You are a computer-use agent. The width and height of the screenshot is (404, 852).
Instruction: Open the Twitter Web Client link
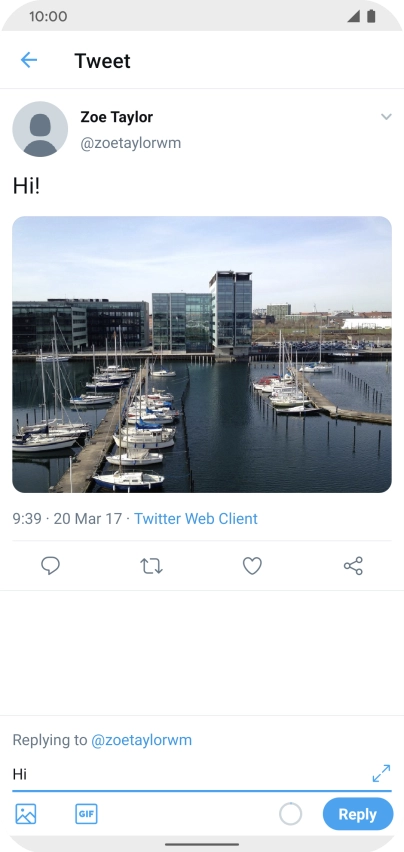pyautogui.click(x=196, y=519)
